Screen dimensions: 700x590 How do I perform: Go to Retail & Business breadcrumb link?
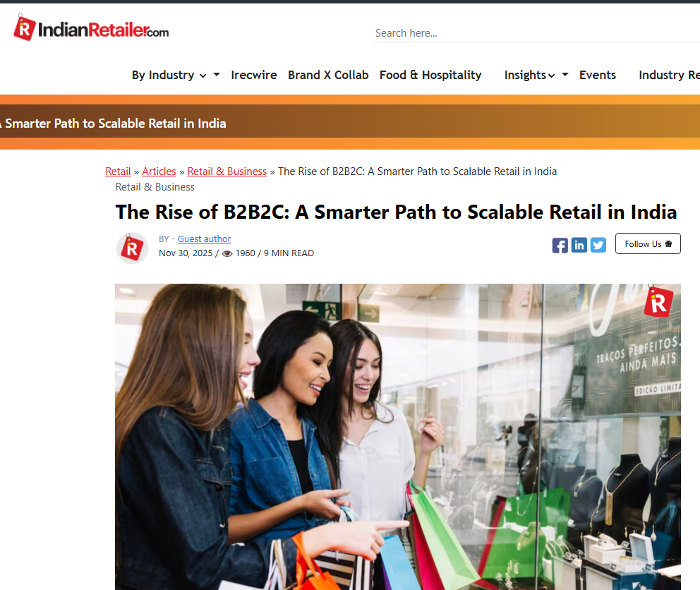coord(227,171)
